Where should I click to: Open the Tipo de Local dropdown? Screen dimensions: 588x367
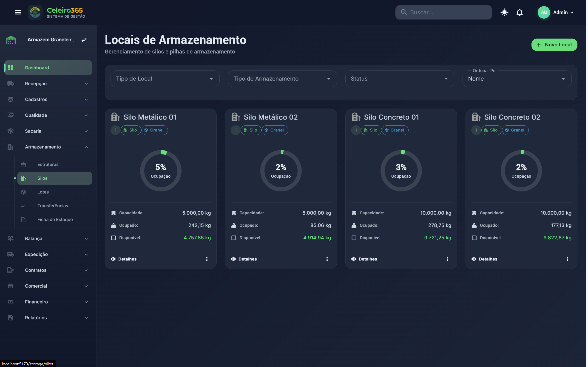[165, 79]
